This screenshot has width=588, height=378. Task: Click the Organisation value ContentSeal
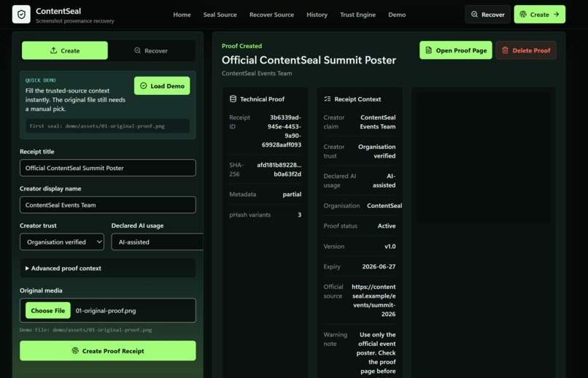[x=384, y=206]
